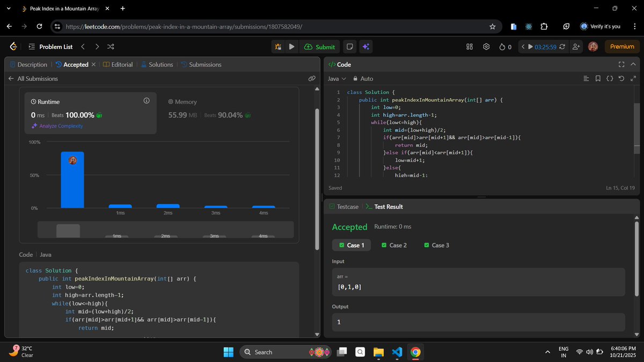Reset code to default icon
The width and height of the screenshot is (644, 362).
[621, 78]
